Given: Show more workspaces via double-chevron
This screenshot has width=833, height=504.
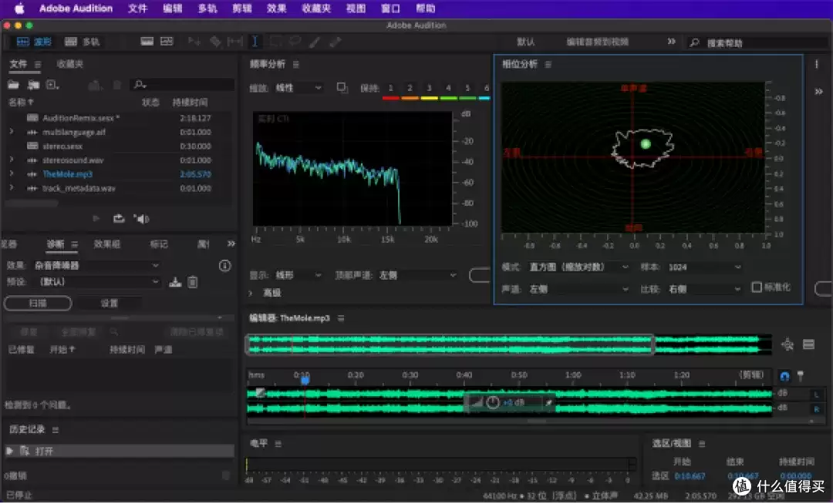Looking at the screenshot, I should [672, 42].
